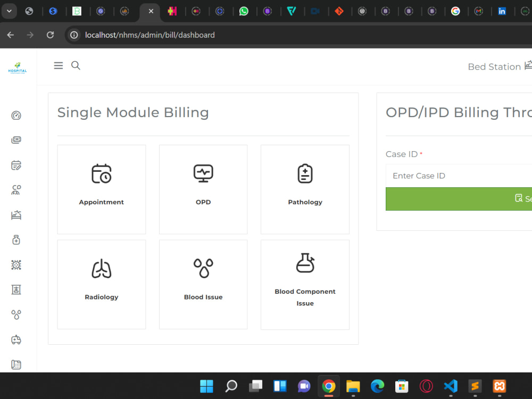Image resolution: width=532 pixels, height=399 pixels.
Task: Open the Appointment billing card
Action: [102, 189]
